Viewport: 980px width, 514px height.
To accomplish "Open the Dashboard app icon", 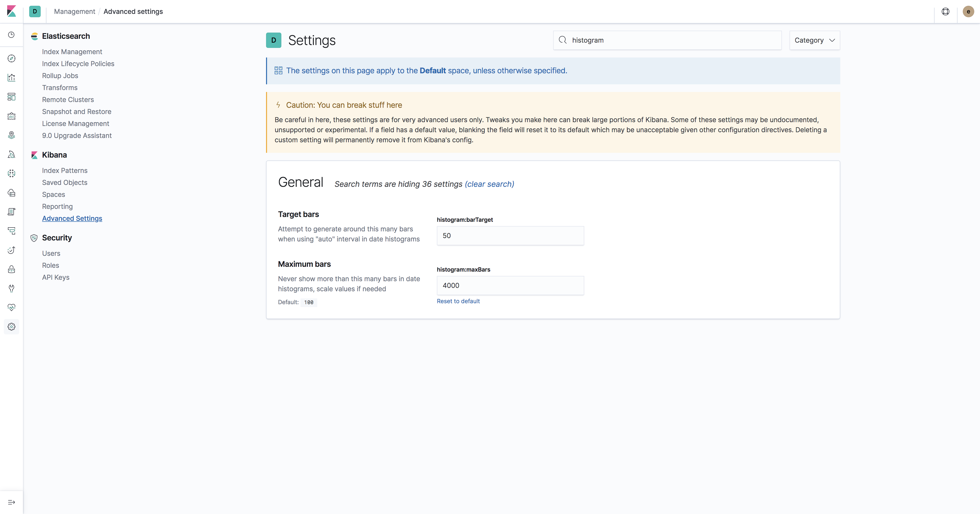I will coord(11,97).
